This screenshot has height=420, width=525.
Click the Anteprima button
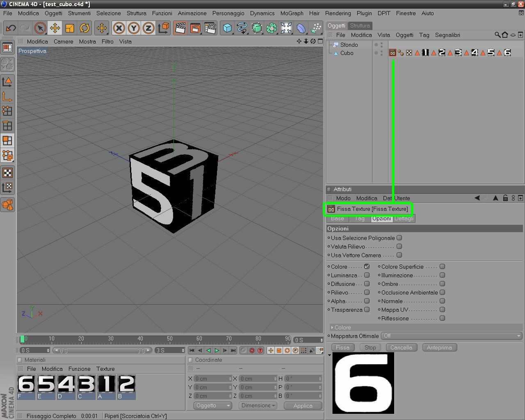(439, 347)
